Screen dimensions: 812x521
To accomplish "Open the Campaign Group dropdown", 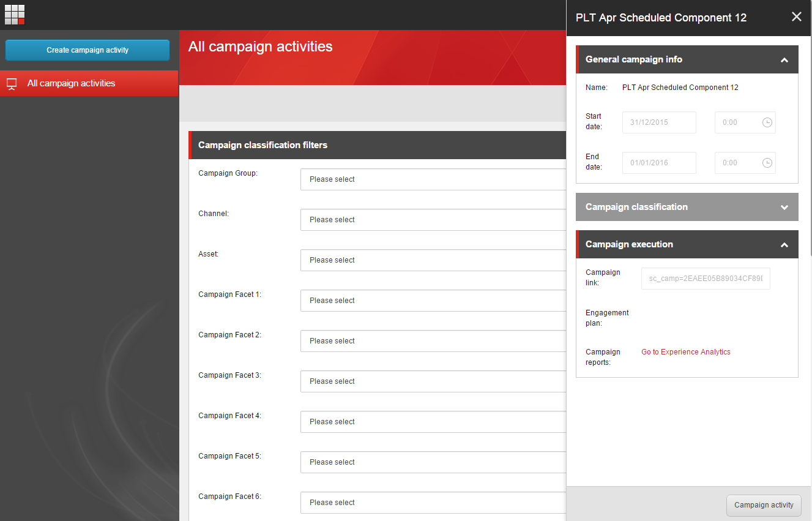I will (x=434, y=179).
